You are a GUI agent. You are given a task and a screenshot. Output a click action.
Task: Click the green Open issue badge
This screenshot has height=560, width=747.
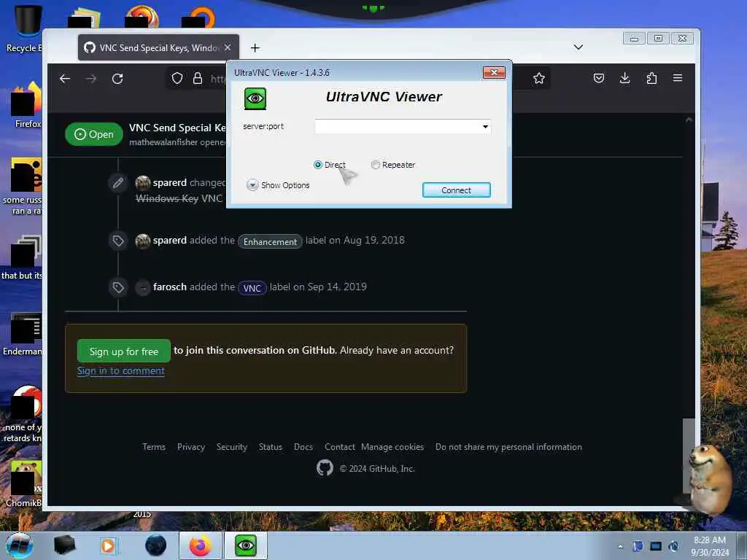[x=94, y=134]
